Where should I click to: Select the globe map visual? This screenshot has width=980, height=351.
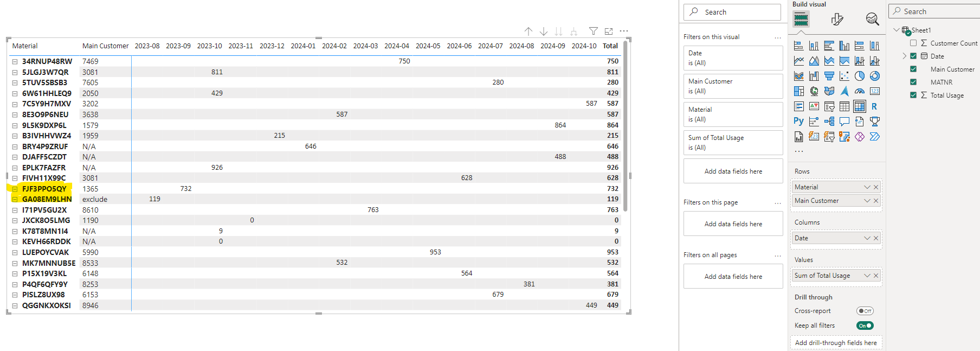pos(814,92)
